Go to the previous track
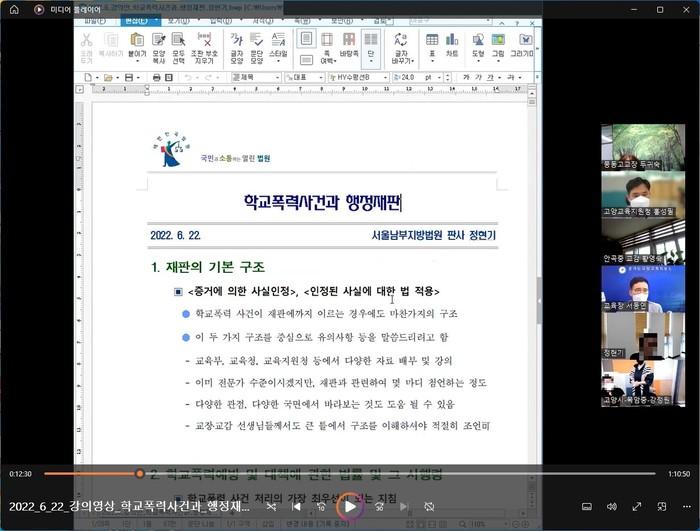Viewport: 700px width, 531px height. click(x=296, y=506)
